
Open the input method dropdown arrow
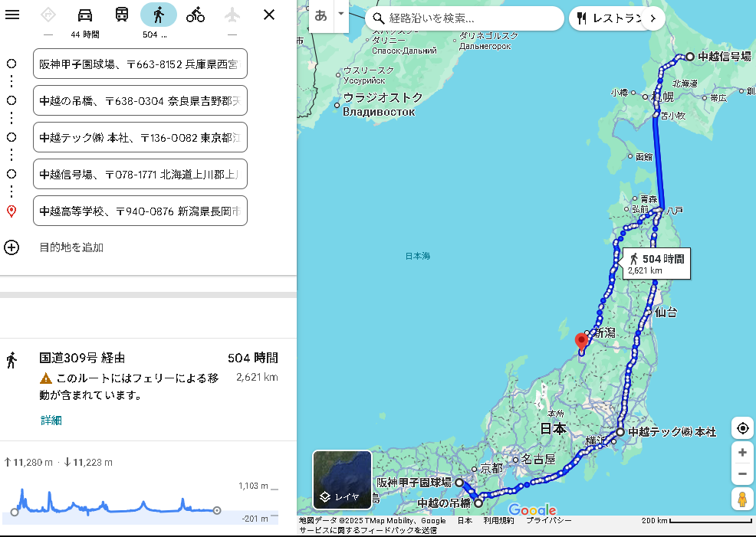341,14
